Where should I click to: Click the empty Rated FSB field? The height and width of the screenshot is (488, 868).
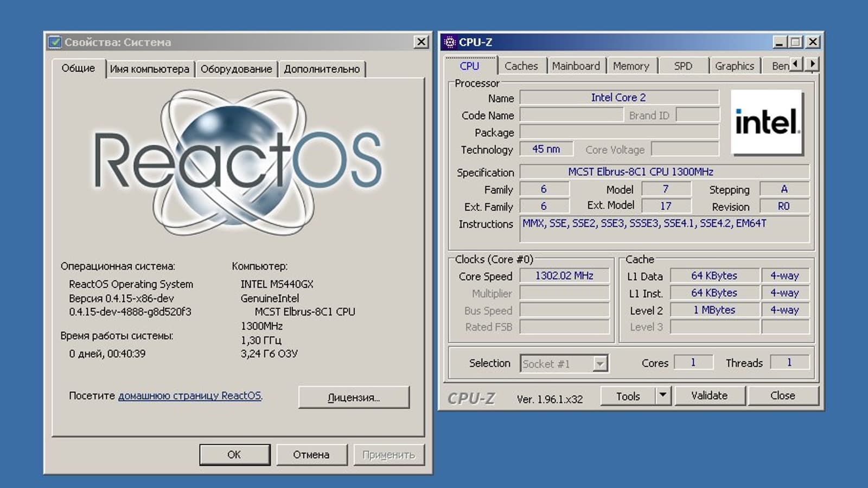tap(564, 326)
